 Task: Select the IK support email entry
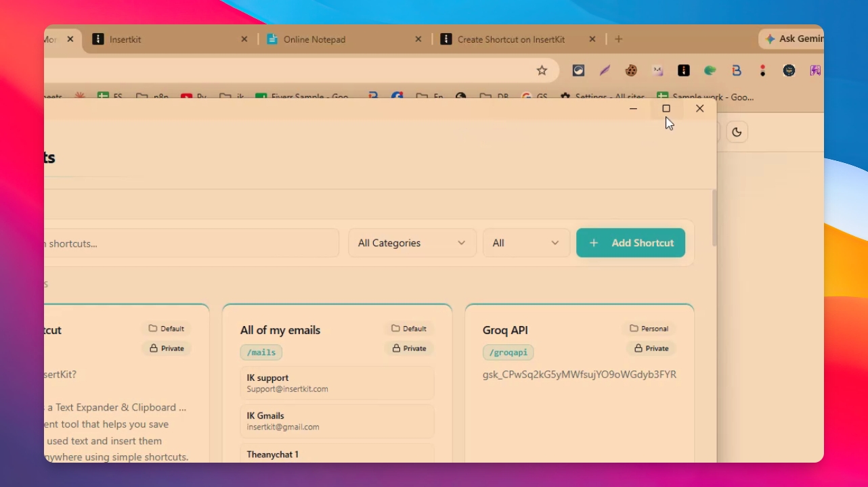pos(337,383)
